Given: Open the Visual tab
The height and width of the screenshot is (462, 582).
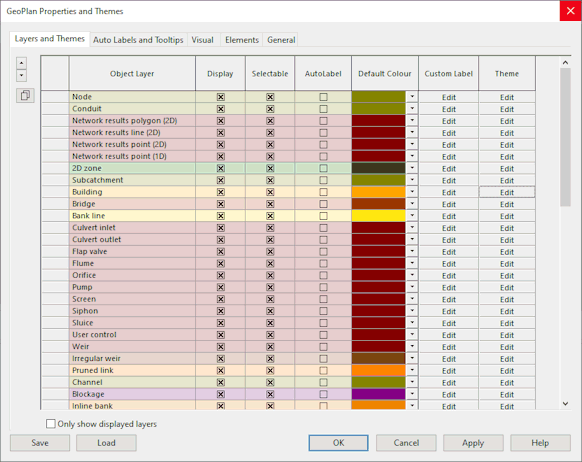Looking at the screenshot, I should coord(202,40).
